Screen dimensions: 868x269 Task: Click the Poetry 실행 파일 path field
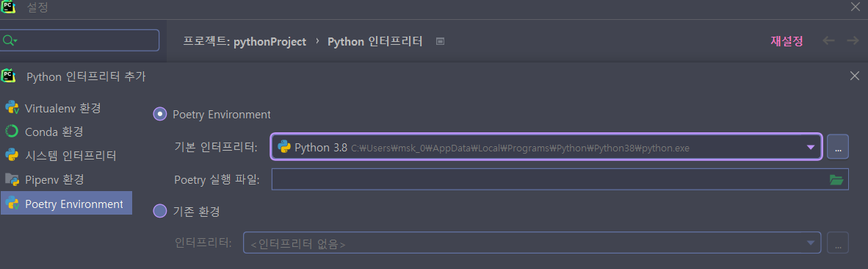coord(560,179)
